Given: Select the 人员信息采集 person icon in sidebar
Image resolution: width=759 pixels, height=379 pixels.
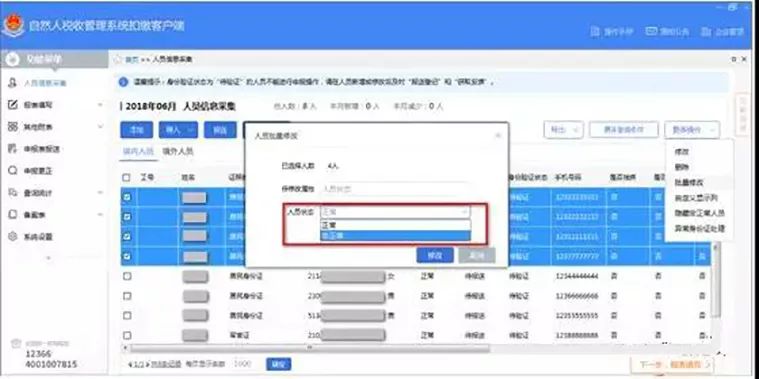Looking at the screenshot, I should click(13, 83).
